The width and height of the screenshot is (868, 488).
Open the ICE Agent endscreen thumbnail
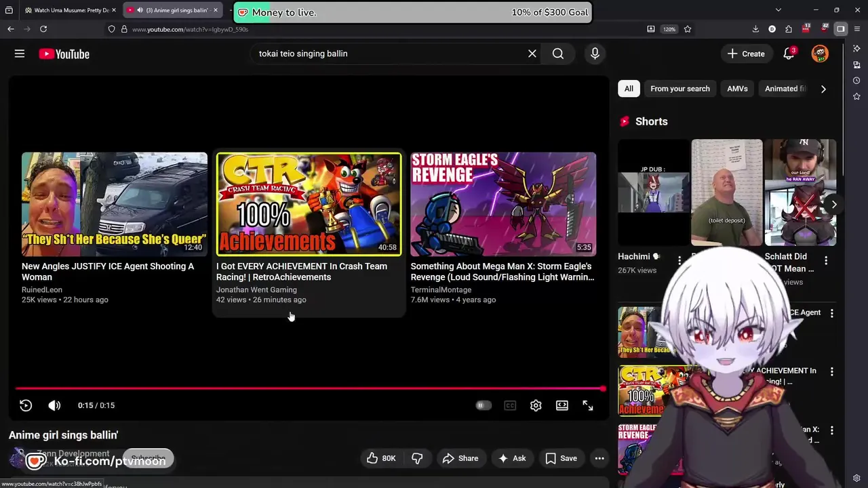[x=115, y=204]
